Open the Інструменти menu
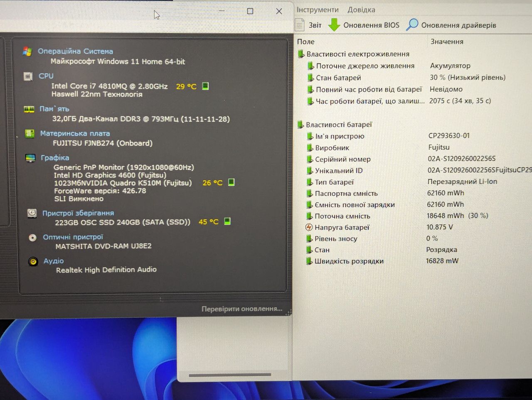 pyautogui.click(x=318, y=10)
